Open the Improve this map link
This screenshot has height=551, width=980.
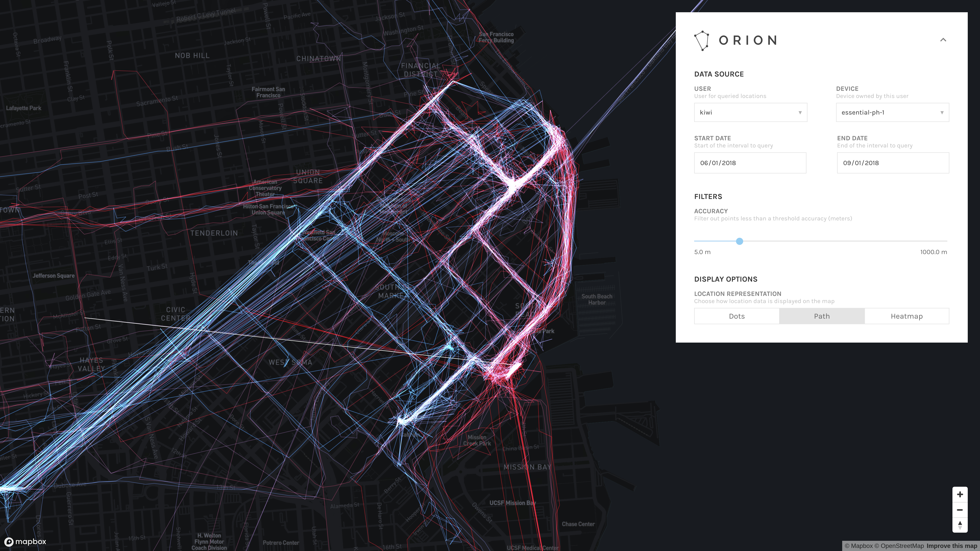pyautogui.click(x=951, y=546)
